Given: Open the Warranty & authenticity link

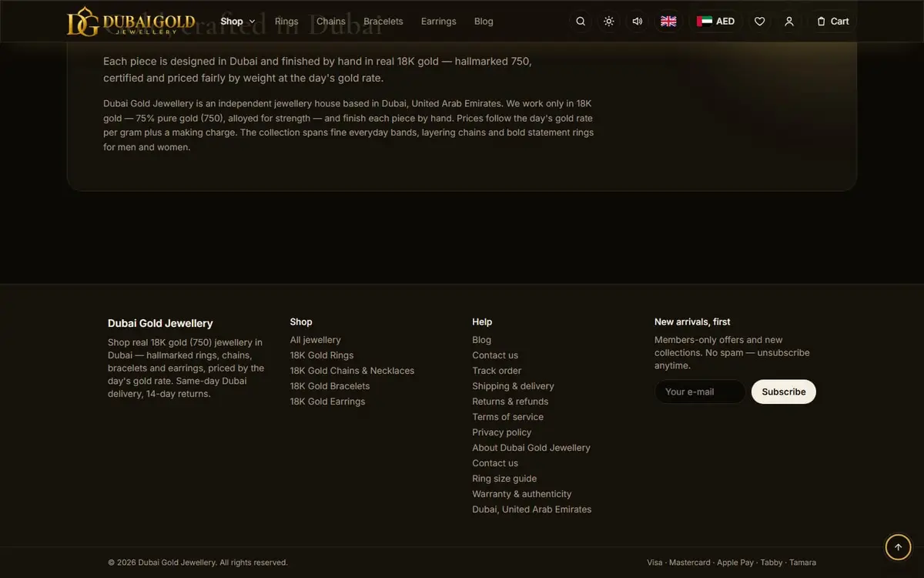Looking at the screenshot, I should coord(521,494).
